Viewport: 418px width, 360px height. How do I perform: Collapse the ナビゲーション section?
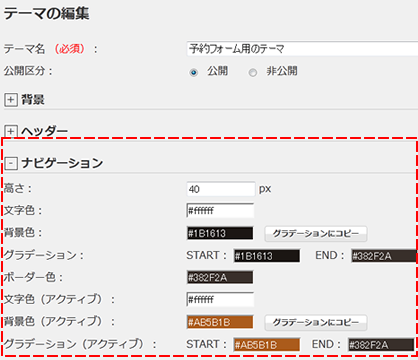pos(11,163)
